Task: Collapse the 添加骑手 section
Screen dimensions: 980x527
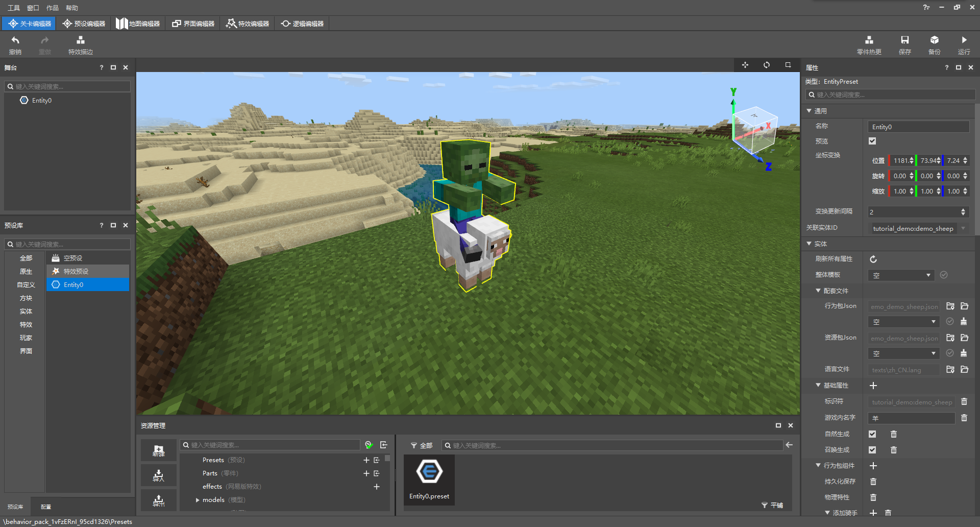Action: (x=827, y=513)
